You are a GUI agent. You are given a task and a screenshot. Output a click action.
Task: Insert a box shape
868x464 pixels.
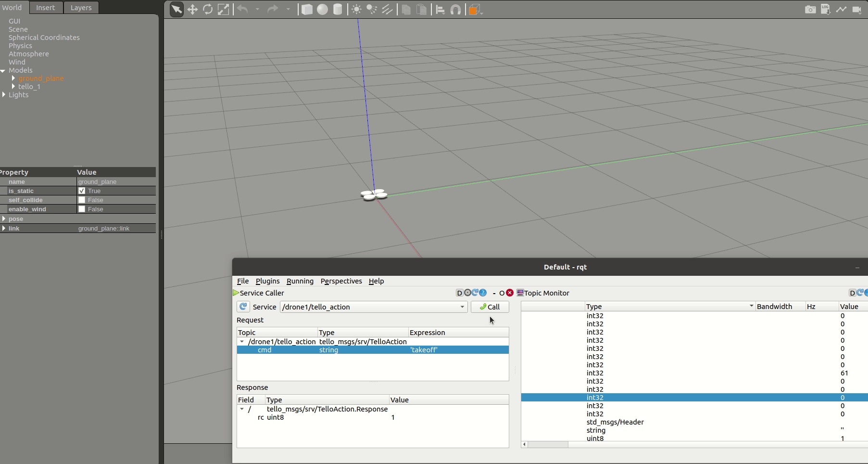307,10
